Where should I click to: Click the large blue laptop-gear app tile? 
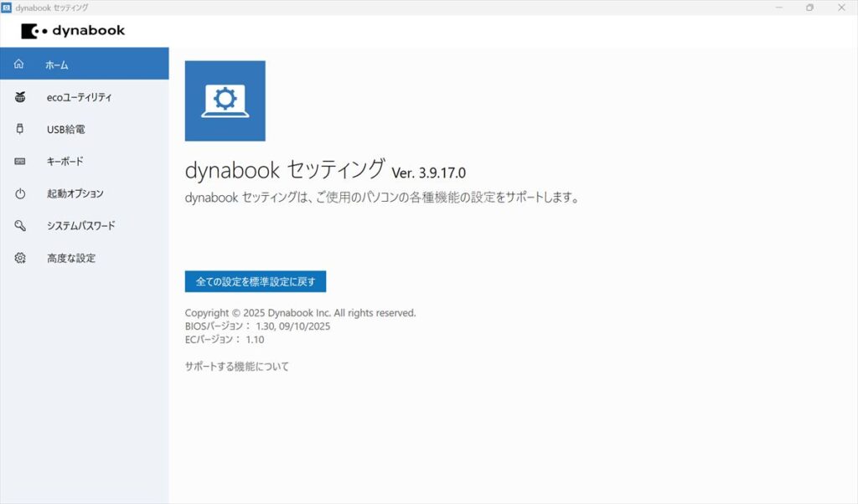pyautogui.click(x=225, y=100)
